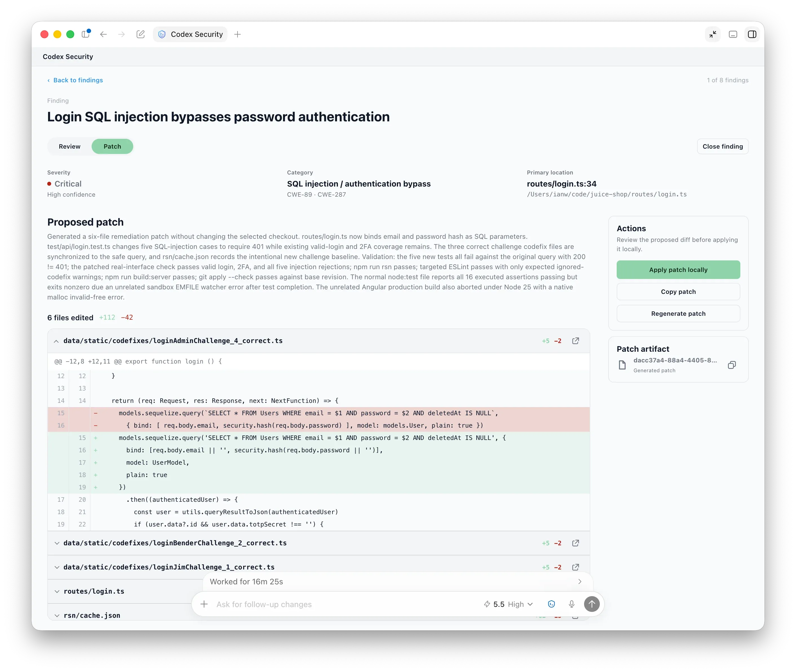This screenshot has height=672, width=796.
Task: Expand loginBenderChallenge_2_correct.ts diff
Action: click(x=56, y=543)
